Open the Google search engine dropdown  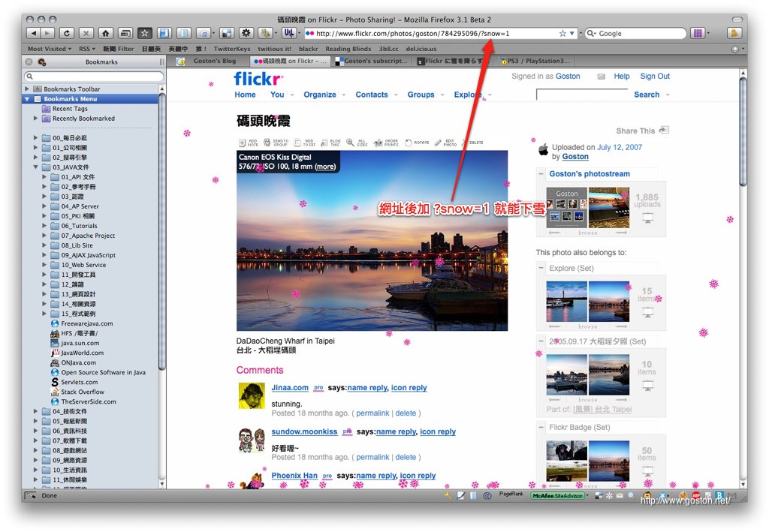tap(592, 33)
